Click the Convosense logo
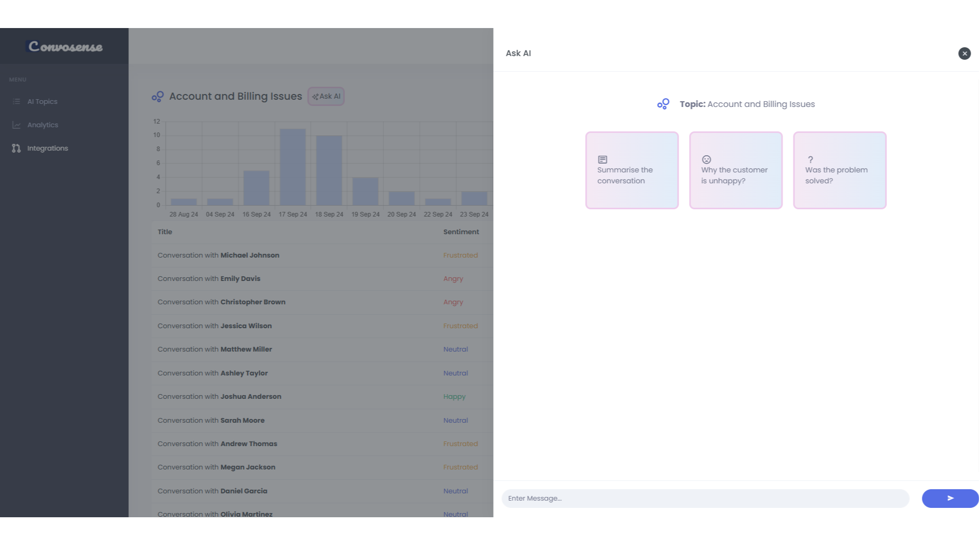The width and height of the screenshot is (980, 551). [x=65, y=47]
